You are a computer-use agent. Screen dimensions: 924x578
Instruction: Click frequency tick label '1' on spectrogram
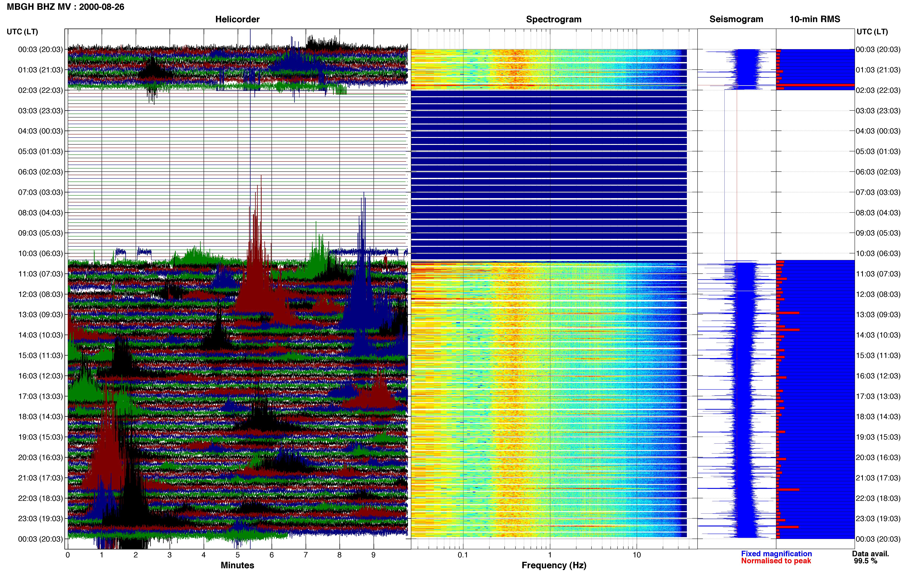tap(550, 555)
